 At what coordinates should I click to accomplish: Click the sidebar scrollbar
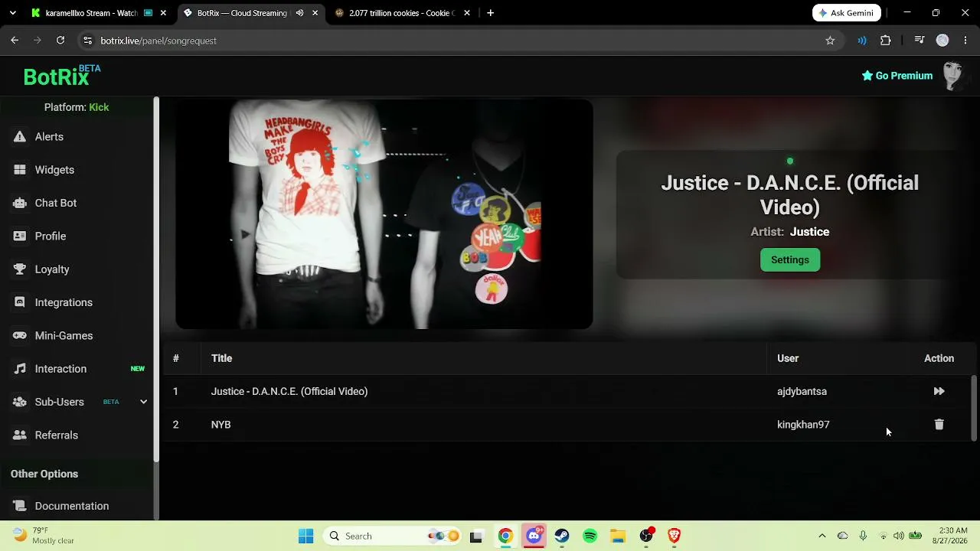[x=156, y=279]
